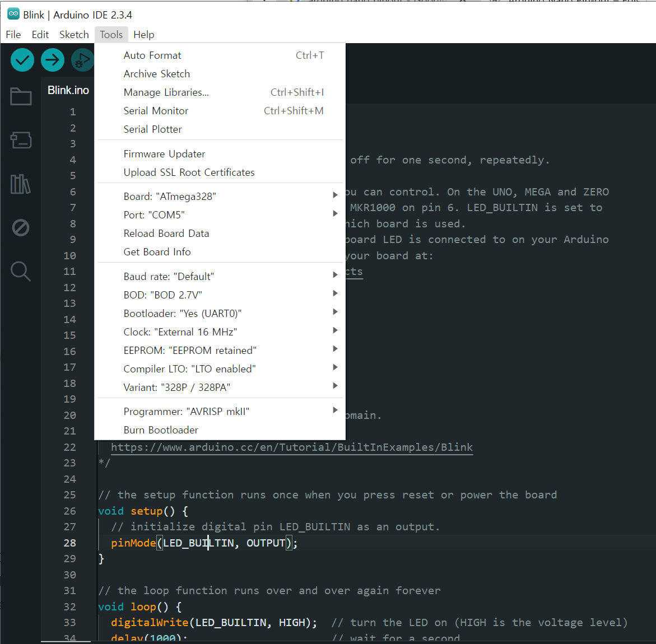Expand the Compiler LTO: "LTO enabled" submenu
Image resolution: width=656 pixels, height=644 pixels.
220,368
